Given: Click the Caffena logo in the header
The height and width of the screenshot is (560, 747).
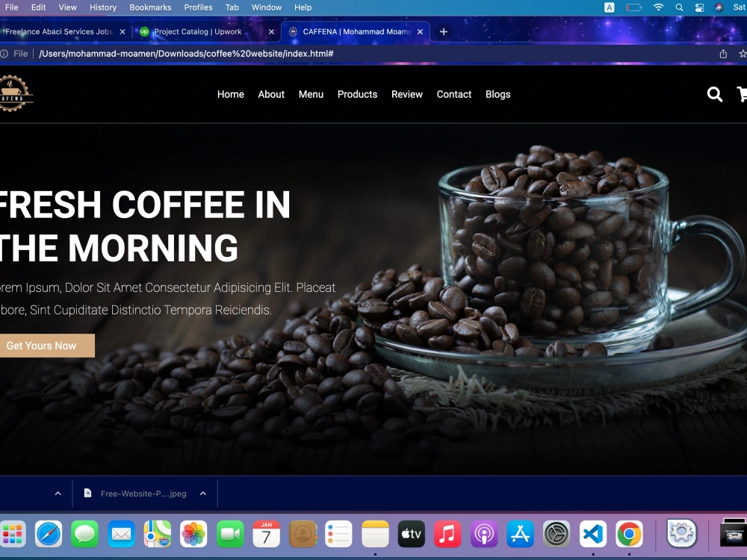Looking at the screenshot, I should tap(15, 93).
